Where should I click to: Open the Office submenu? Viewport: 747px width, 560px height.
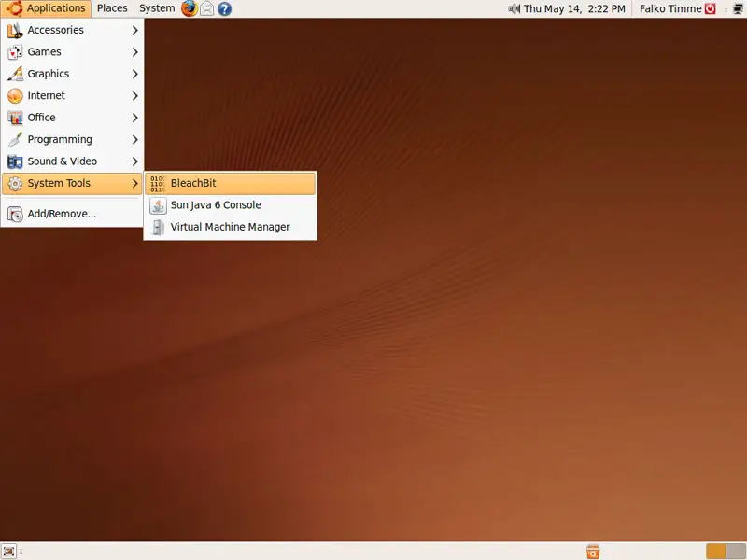pyautogui.click(x=73, y=118)
